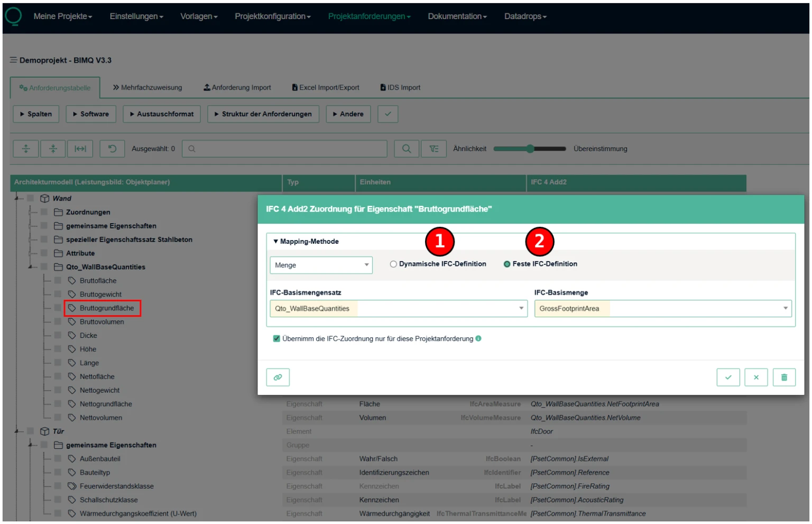Click the Struktur der Anforderungen button
The width and height of the screenshot is (812, 524).
tap(263, 114)
